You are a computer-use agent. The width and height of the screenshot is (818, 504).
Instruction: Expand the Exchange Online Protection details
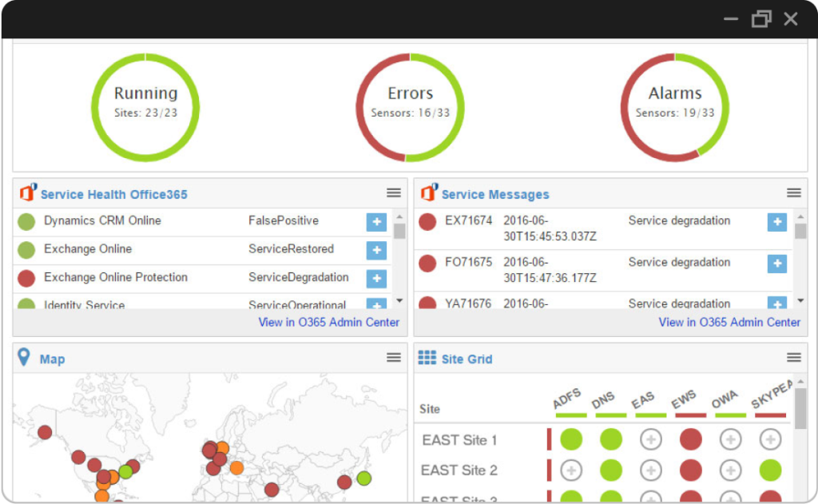point(376,278)
